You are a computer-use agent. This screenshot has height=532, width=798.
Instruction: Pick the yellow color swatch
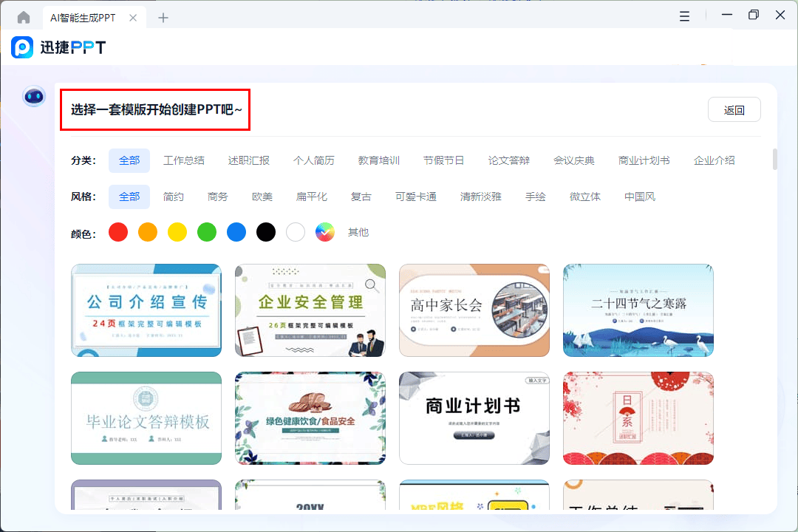click(177, 232)
